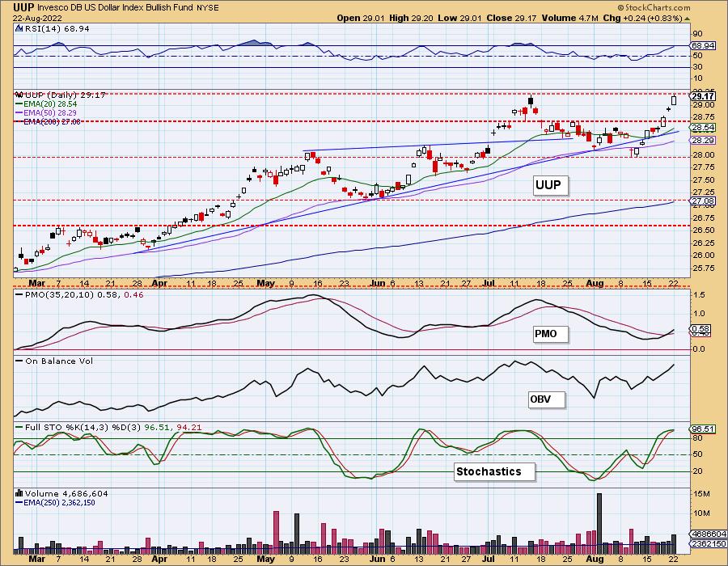Click the May label on bottom date axis

pos(266,559)
